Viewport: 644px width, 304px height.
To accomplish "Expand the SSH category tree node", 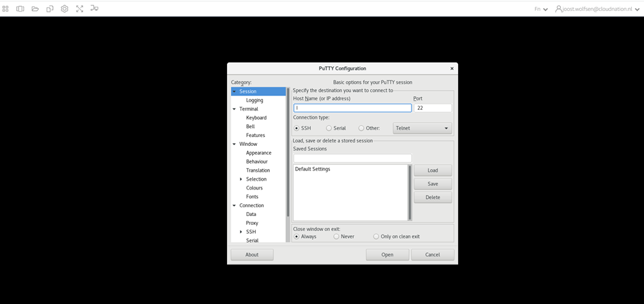I will click(x=241, y=232).
